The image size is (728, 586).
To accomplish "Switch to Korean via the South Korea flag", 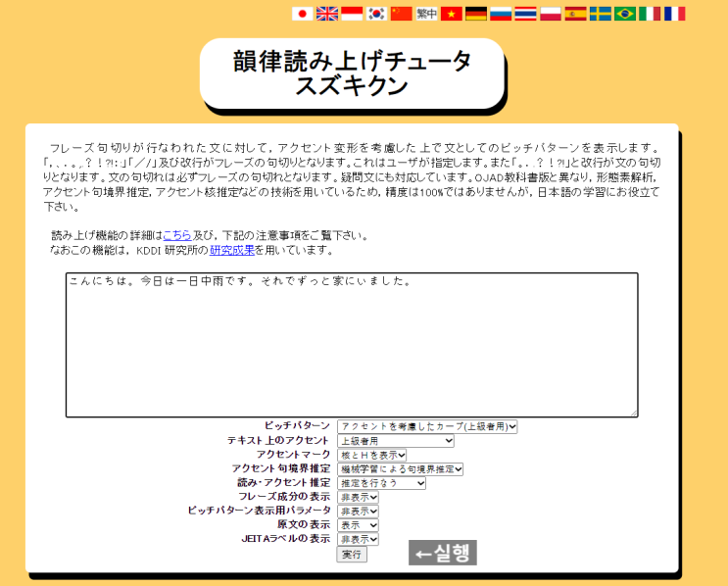I will pyautogui.click(x=376, y=14).
